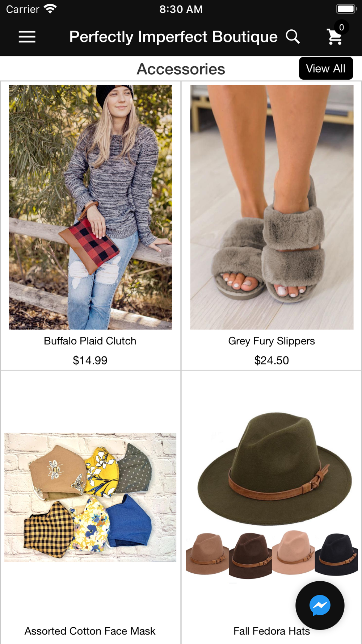Viewport: 362px width, 644px height.
Task: Tap the search magnifier icon
Action: (293, 37)
